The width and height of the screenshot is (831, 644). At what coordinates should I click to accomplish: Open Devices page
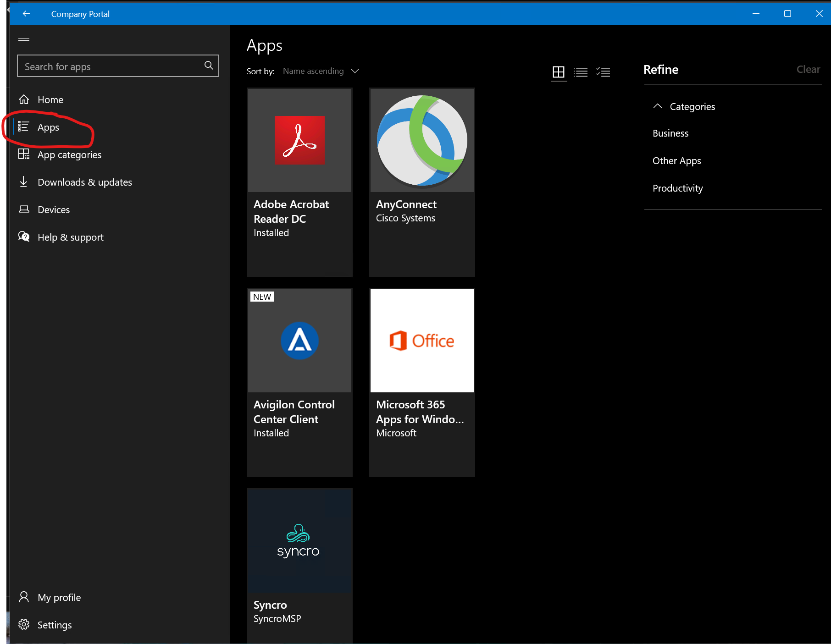tap(54, 209)
